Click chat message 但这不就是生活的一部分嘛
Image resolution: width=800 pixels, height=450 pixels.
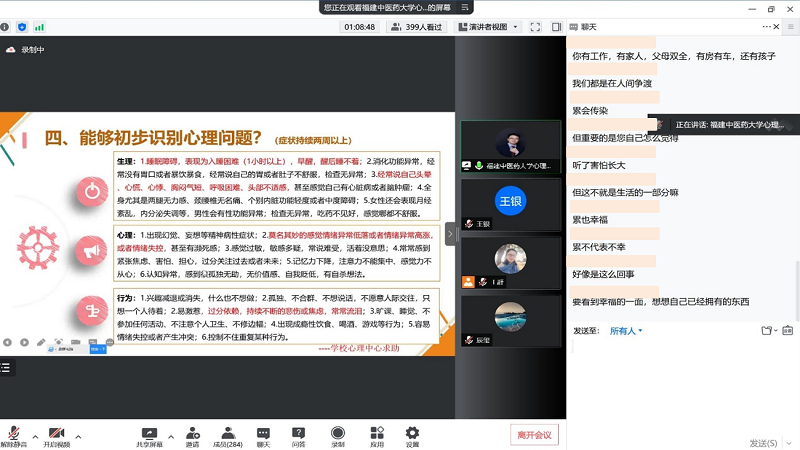[x=626, y=192]
